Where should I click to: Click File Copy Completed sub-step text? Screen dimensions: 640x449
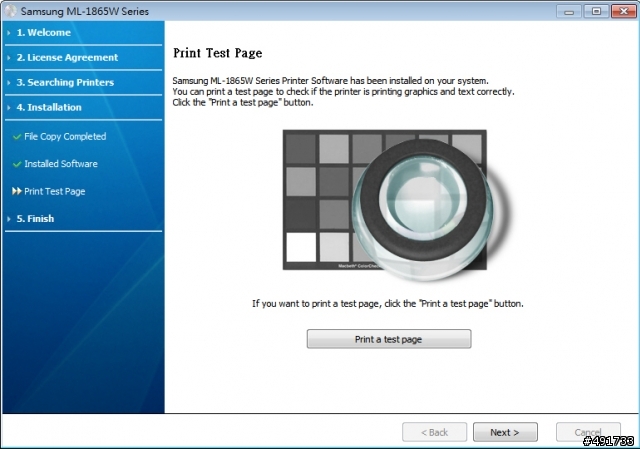(65, 136)
